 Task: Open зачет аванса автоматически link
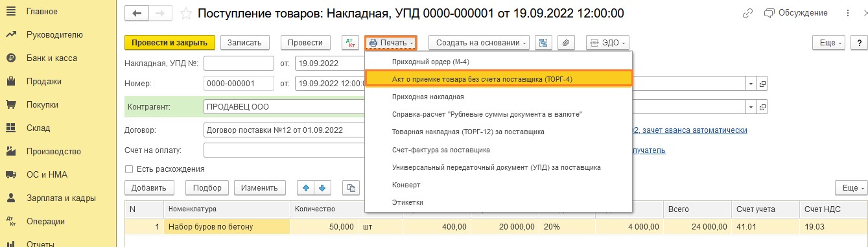(694, 130)
